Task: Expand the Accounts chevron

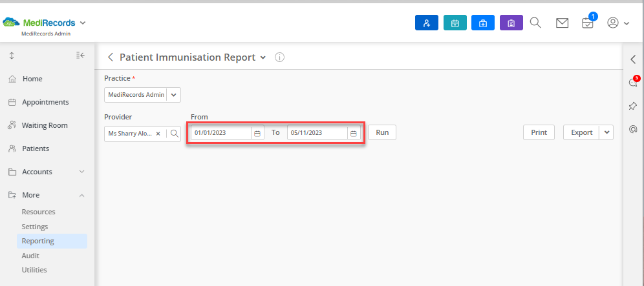Action: click(x=81, y=172)
